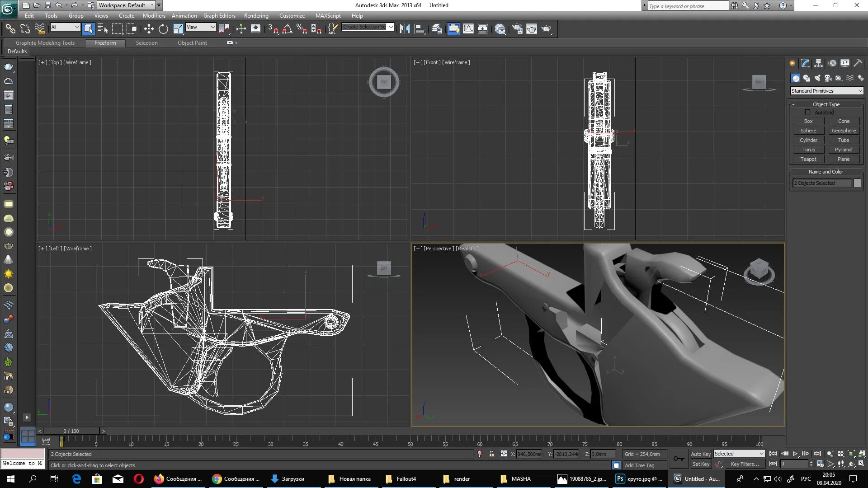Open the Standard Primitives dropdown
This screenshot has width=868, height=488.
point(826,91)
